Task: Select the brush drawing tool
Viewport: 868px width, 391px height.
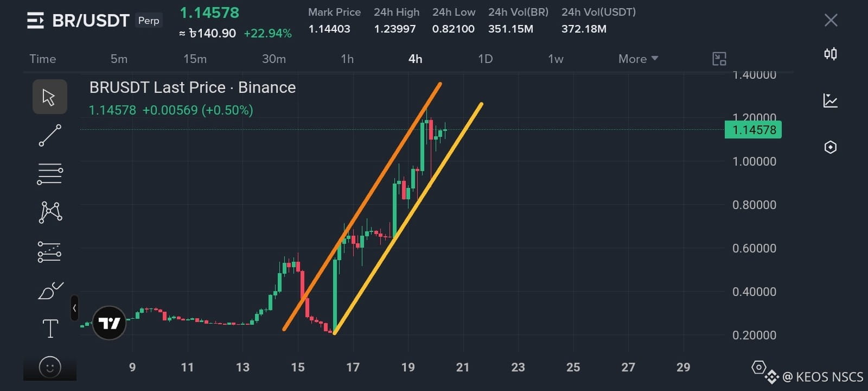Action: point(50,291)
